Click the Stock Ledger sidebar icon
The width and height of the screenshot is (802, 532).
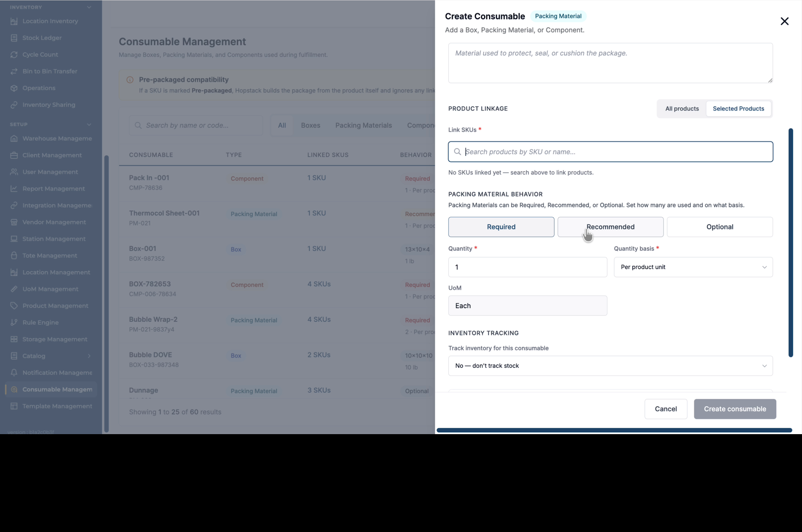pos(14,38)
